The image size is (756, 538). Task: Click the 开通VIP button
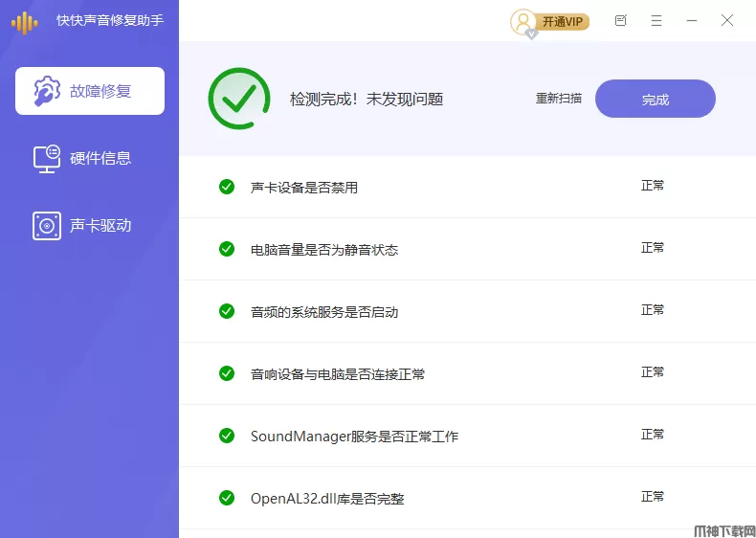(565, 21)
